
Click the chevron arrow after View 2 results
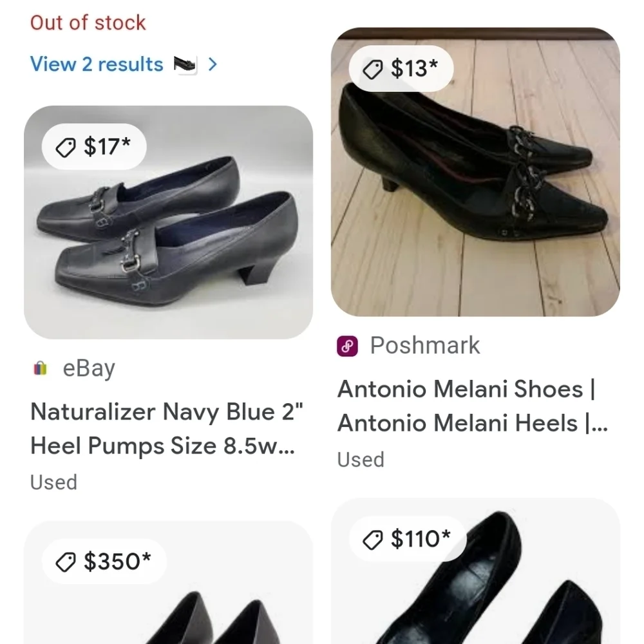[x=213, y=64]
